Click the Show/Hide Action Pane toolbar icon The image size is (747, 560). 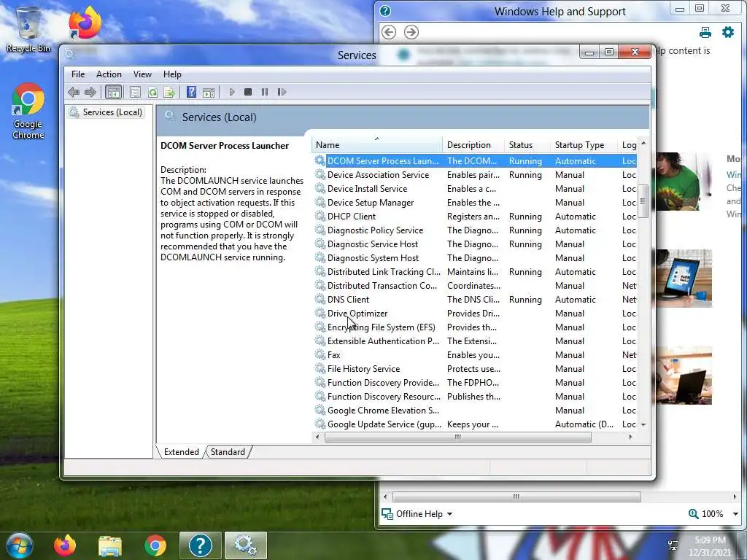[209, 92]
